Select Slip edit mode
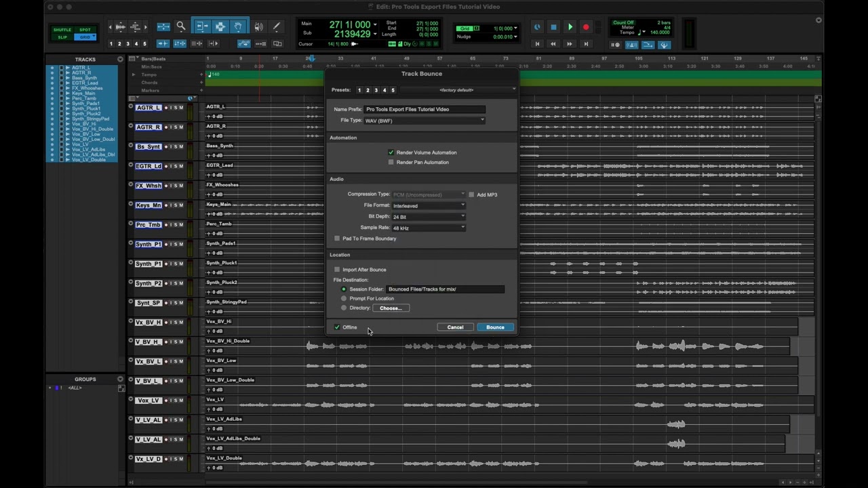 coord(62,37)
